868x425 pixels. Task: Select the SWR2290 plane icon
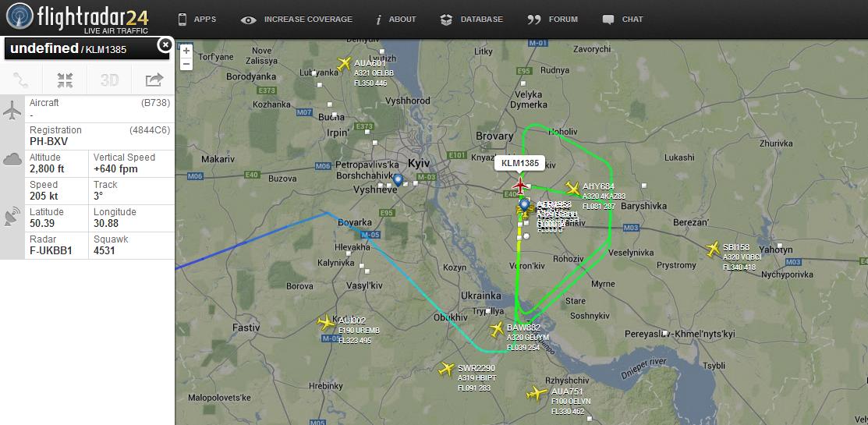click(x=446, y=369)
